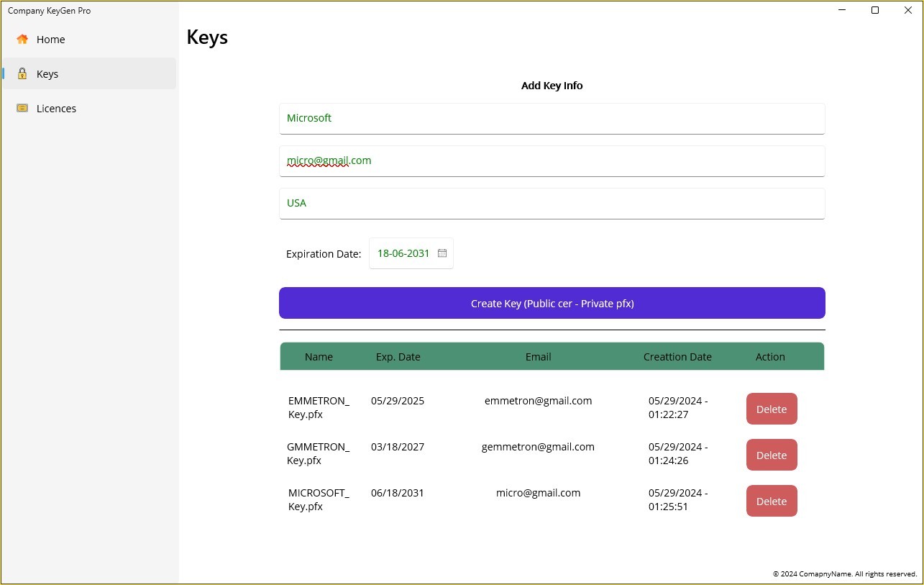The image size is (924, 585).
Task: Maximize the KeyGen Pro window
Action: (x=875, y=10)
